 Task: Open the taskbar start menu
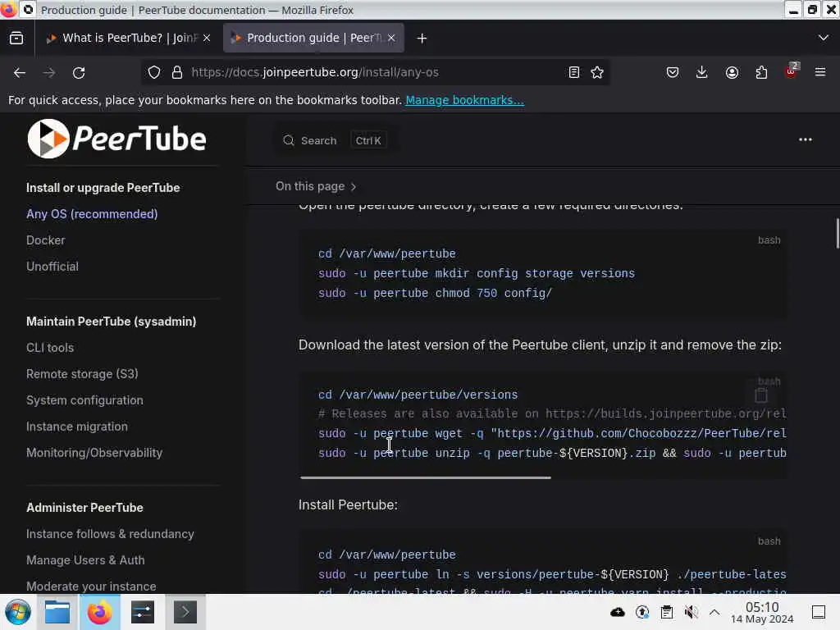click(x=18, y=612)
